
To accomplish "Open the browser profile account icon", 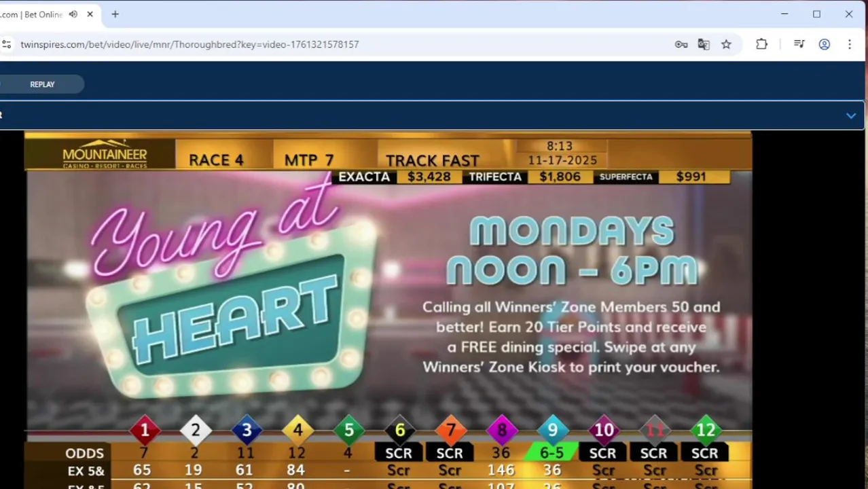I will 824,44.
